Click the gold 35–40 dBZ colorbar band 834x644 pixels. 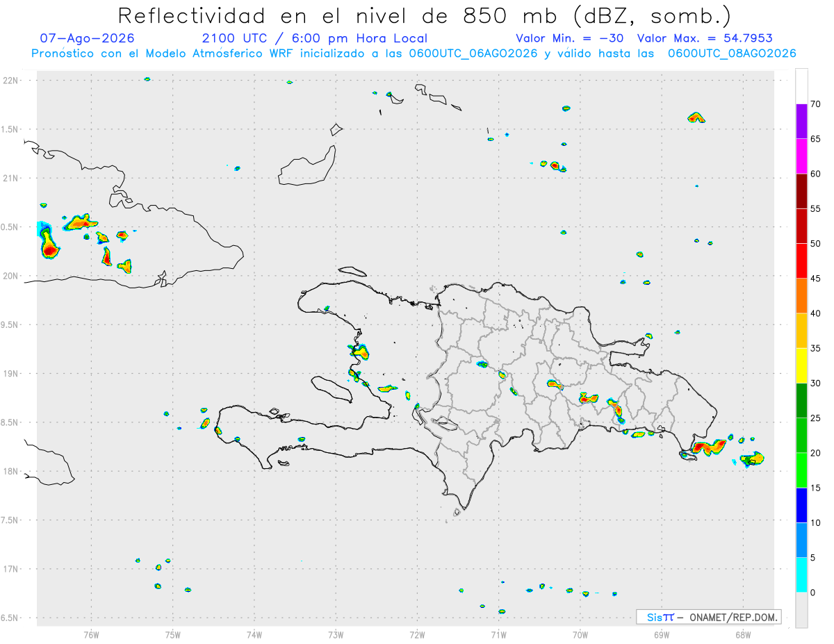(x=801, y=331)
